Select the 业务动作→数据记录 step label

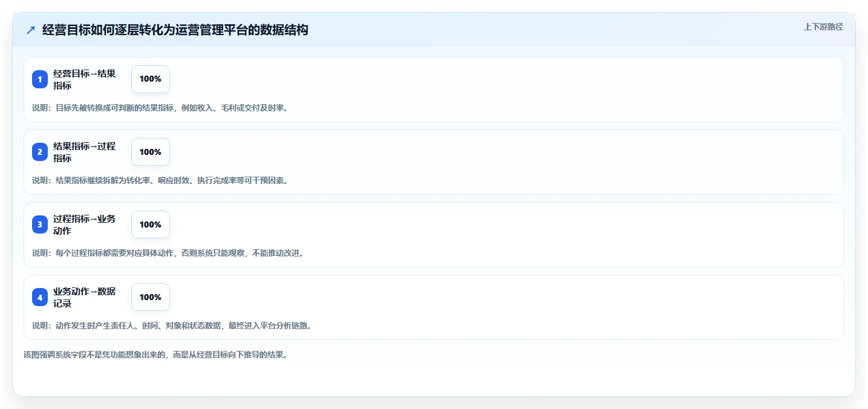pos(85,297)
